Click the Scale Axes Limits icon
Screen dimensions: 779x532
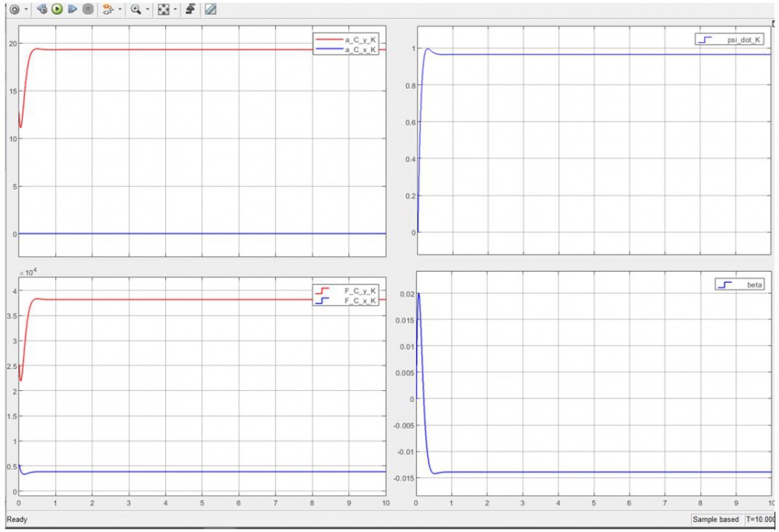coord(163,9)
